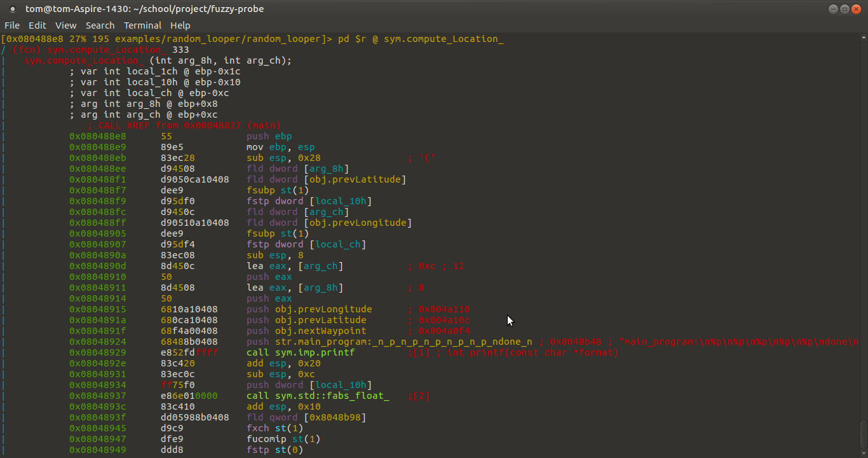Viewport: 868px width, 458px height.
Task: Open the Terminal menu
Action: [x=142, y=25]
